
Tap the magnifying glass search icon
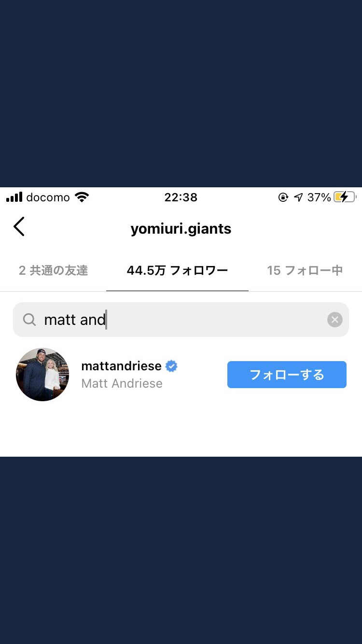click(x=29, y=320)
